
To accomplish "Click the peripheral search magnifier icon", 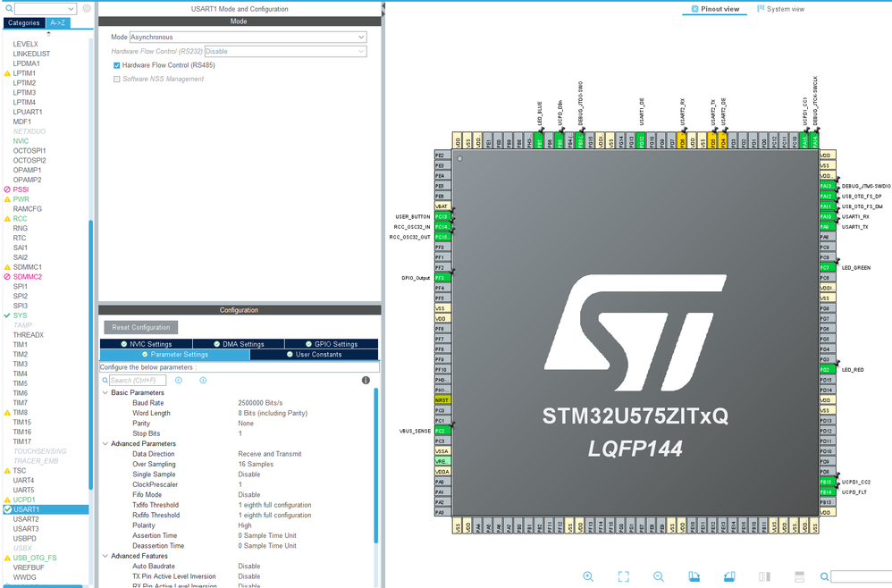I will (x=9, y=9).
